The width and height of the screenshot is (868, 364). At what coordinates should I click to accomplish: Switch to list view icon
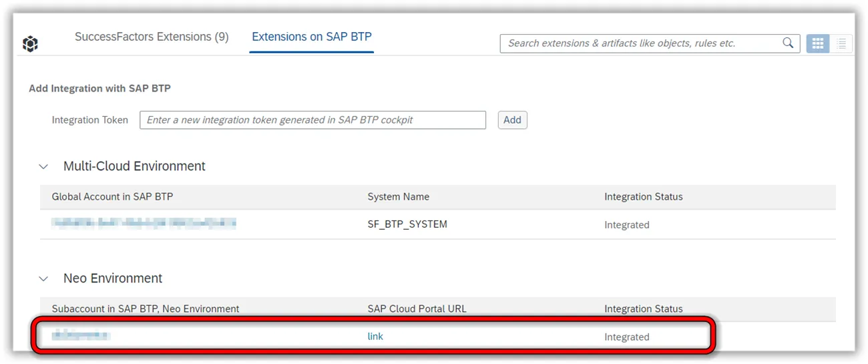tap(841, 43)
